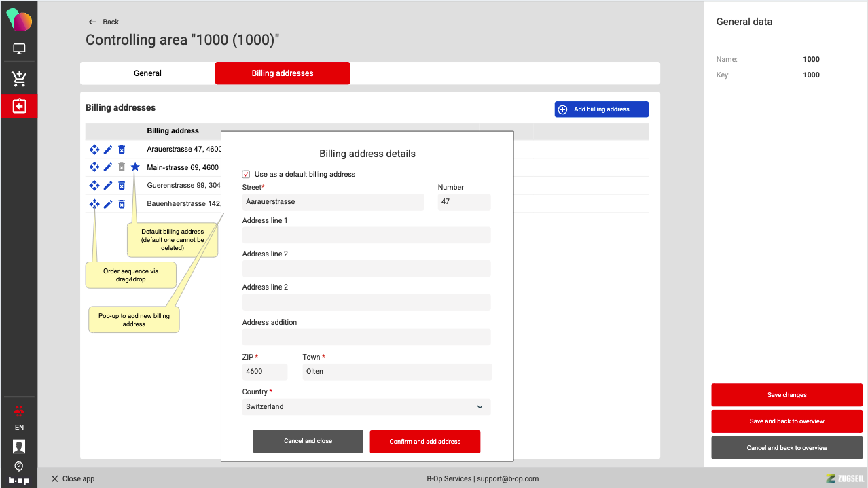Click the pencil edit icon for Arauerstrasse 47
Image resolution: width=868 pixels, height=488 pixels.
(108, 150)
